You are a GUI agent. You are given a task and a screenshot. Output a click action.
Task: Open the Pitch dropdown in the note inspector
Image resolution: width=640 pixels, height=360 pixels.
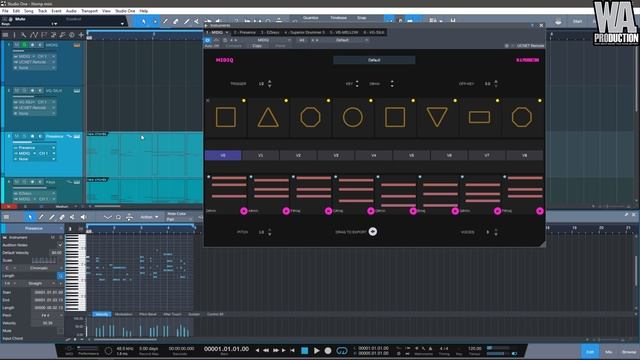pos(47,315)
